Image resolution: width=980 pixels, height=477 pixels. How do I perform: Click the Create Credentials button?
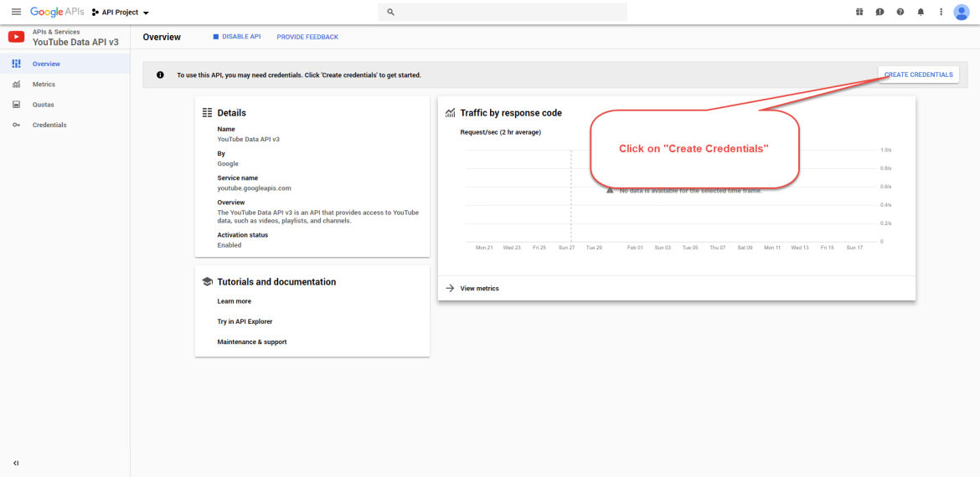coord(918,74)
